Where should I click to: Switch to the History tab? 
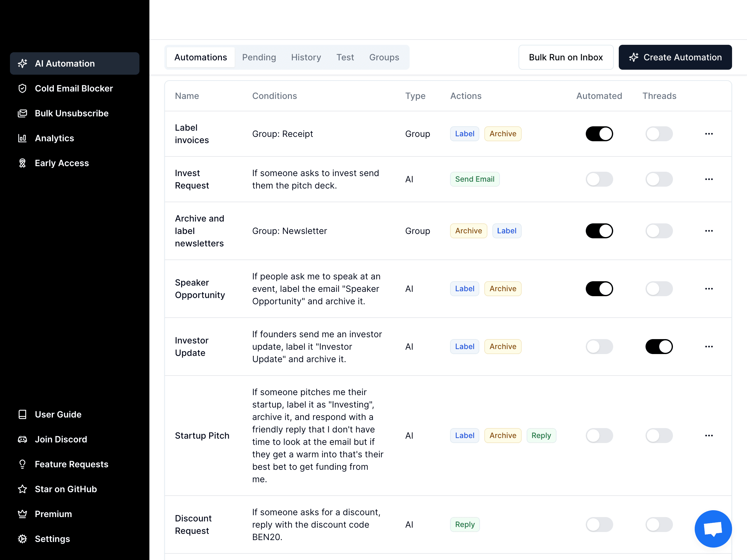(306, 57)
